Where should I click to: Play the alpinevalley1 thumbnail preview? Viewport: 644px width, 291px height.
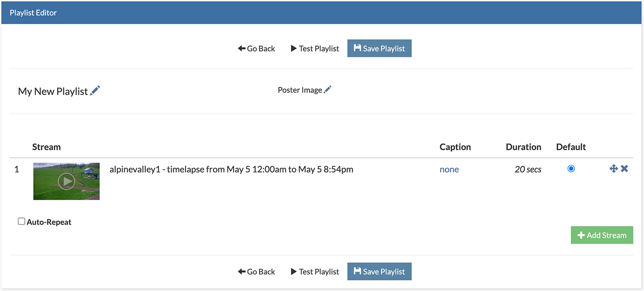coord(66,181)
